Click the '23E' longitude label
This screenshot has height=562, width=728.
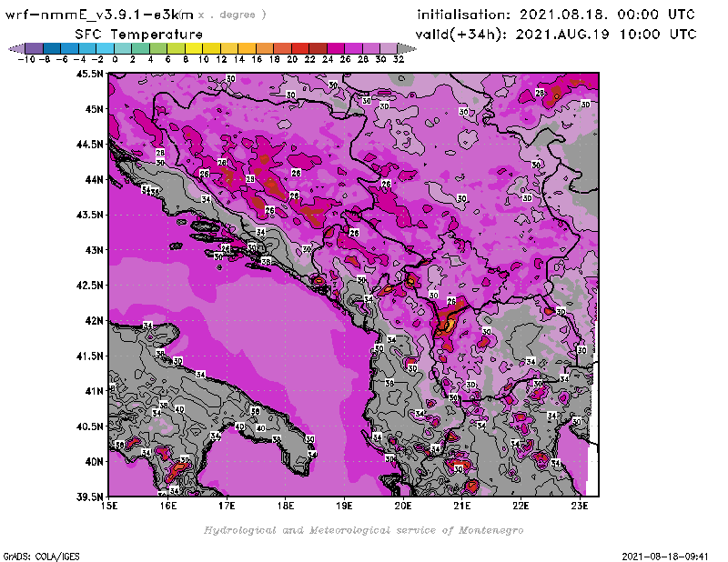click(x=580, y=506)
